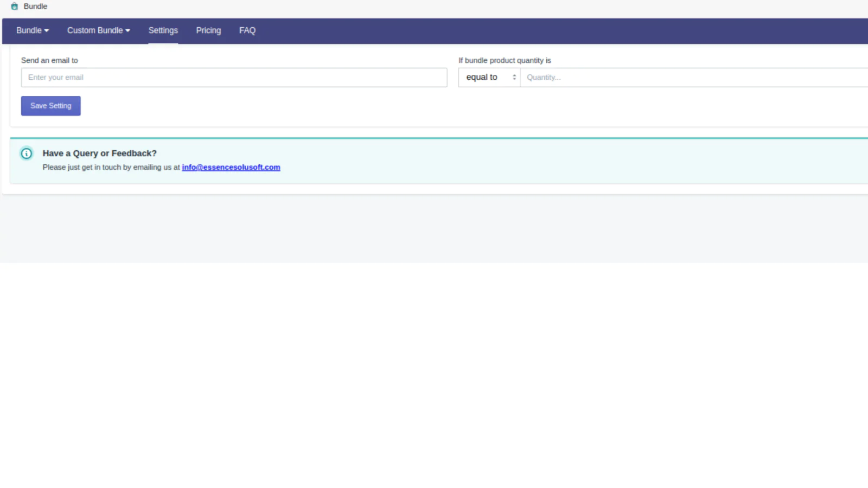
Task: Select the 'If bundle product quantity is' label
Action: click(505, 60)
